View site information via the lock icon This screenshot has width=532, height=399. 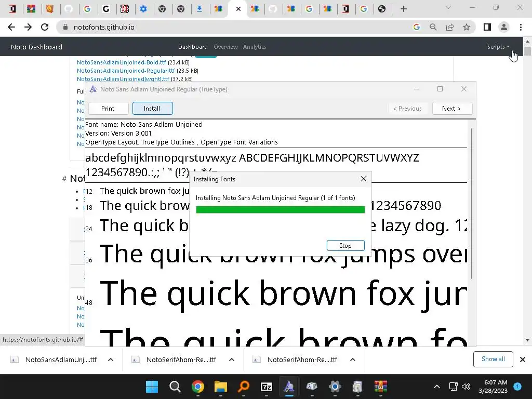coord(65,27)
